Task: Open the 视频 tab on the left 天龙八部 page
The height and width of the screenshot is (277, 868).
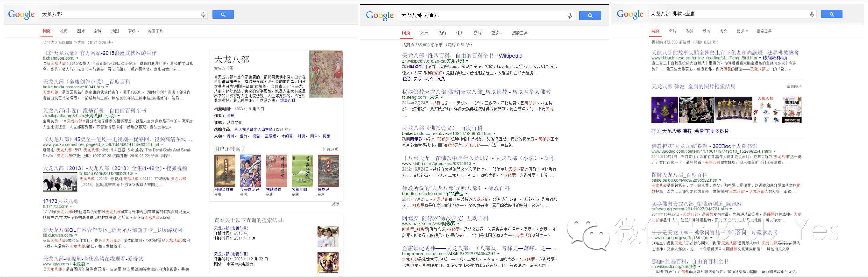Action: coord(64,31)
